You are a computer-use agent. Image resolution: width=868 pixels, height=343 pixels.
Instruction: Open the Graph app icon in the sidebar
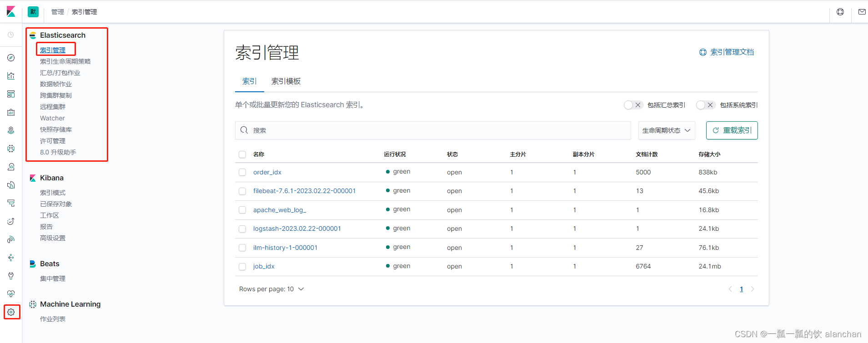(11, 258)
